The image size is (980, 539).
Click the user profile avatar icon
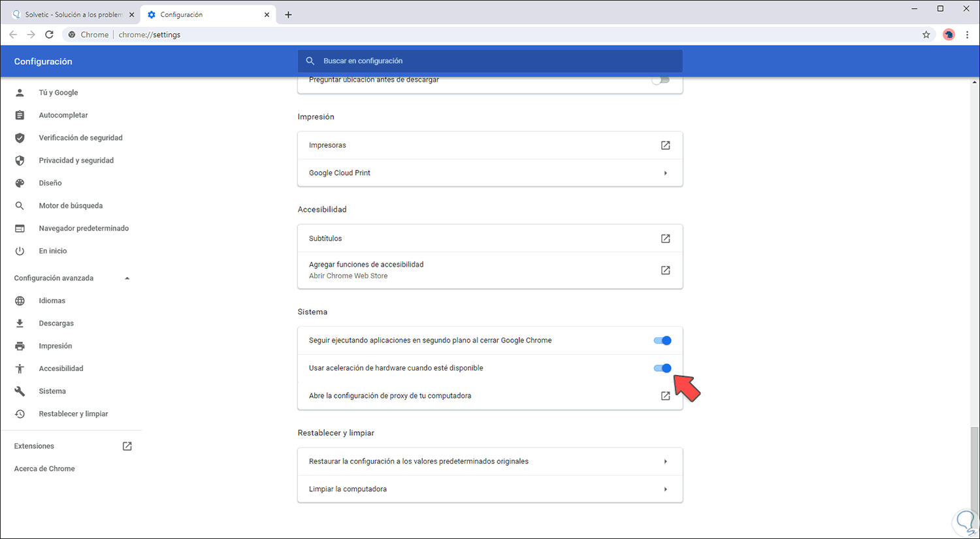click(x=949, y=35)
